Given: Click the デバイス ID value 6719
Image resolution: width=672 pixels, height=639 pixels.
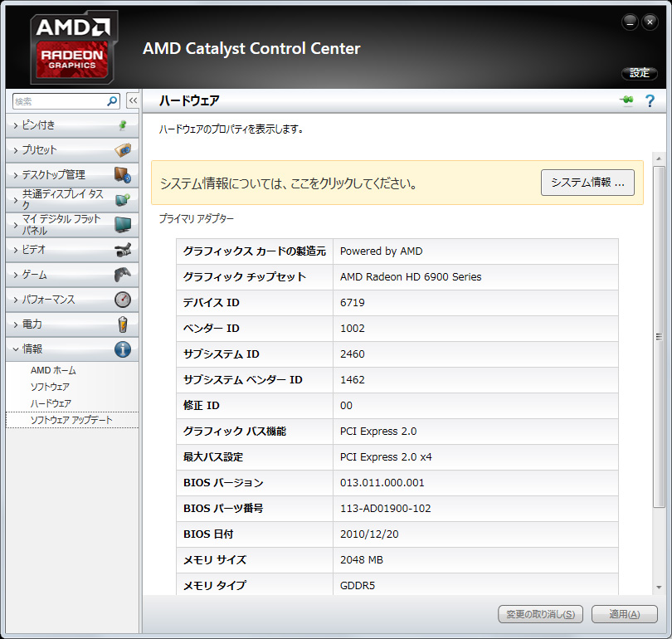Looking at the screenshot, I should pyautogui.click(x=353, y=303).
